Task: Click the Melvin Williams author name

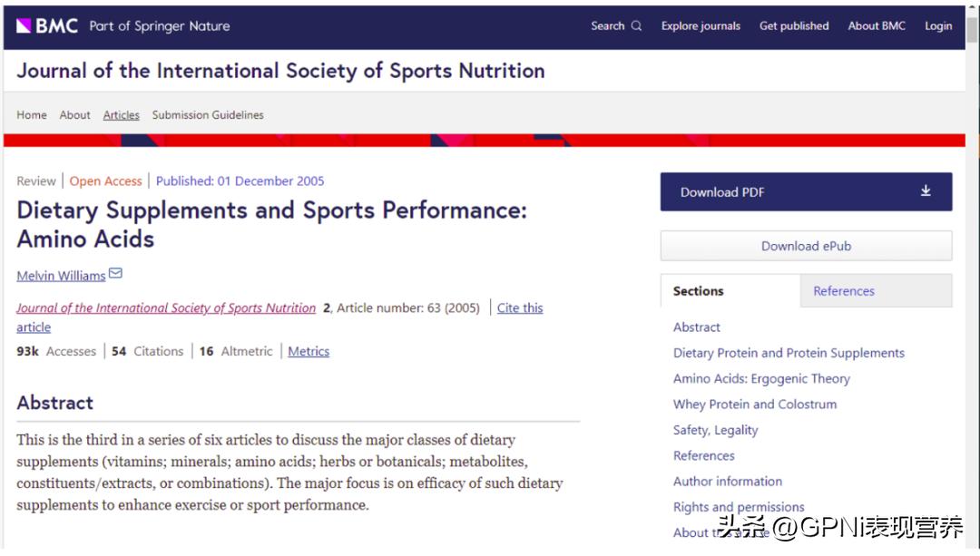Action: pos(60,275)
